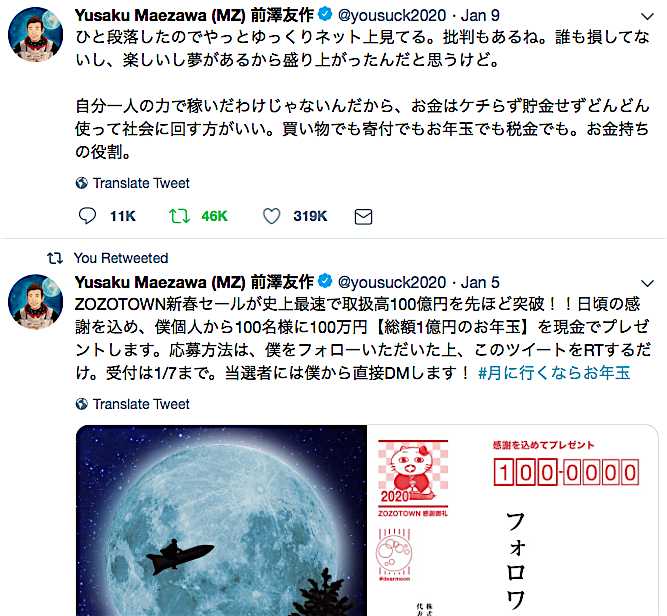Click verified badge on Jan 9 tweet
The height and width of the screenshot is (616, 667).
(x=325, y=14)
